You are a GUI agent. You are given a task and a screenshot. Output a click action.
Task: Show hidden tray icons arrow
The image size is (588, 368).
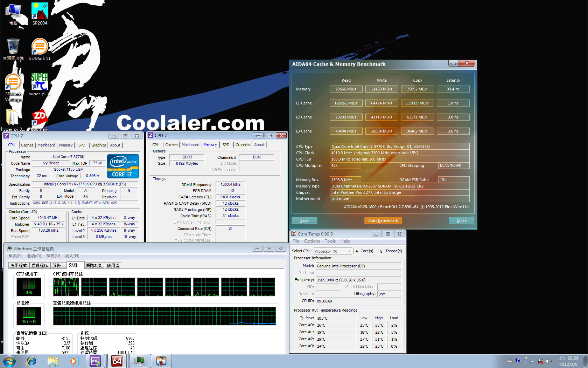(x=532, y=361)
